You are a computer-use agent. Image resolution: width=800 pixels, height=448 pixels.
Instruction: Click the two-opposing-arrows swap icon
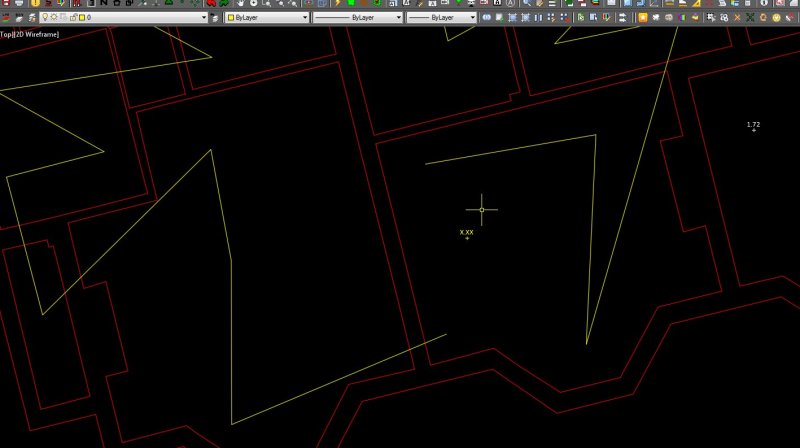click(622, 17)
